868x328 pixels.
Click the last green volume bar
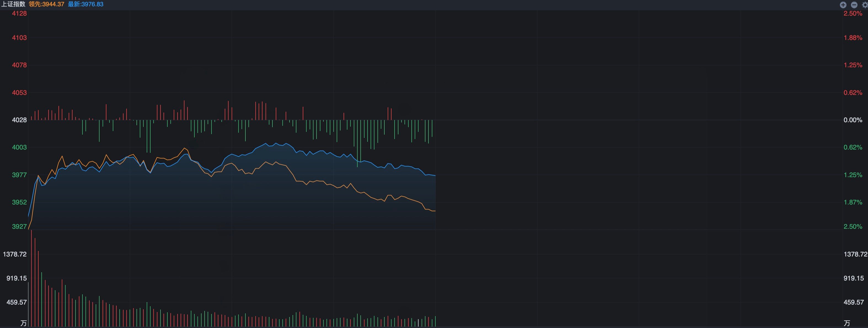[x=435, y=321]
